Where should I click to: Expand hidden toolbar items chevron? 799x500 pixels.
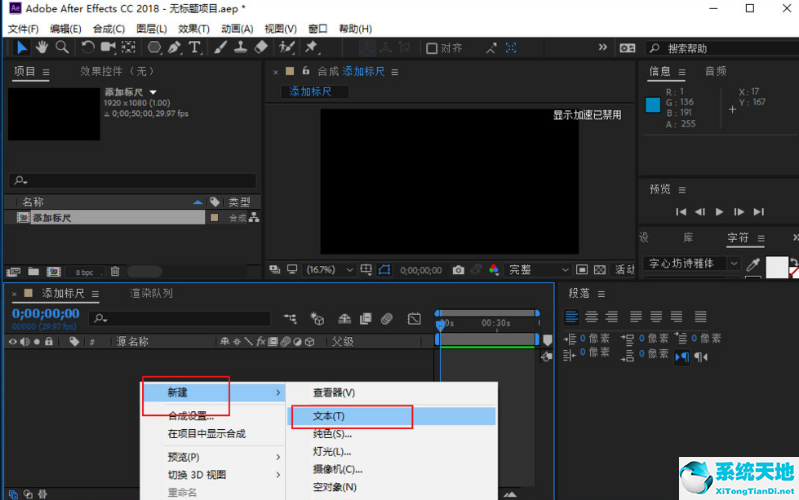pyautogui.click(x=603, y=47)
